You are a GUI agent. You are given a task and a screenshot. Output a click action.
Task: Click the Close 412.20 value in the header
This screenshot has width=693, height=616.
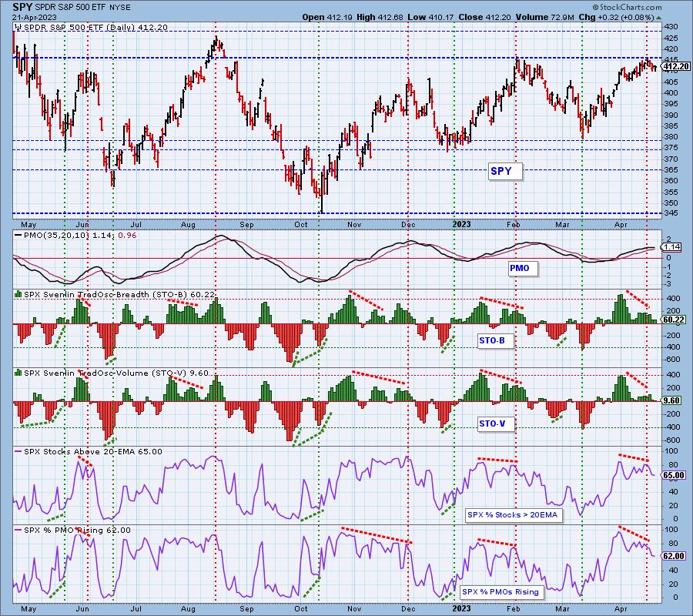tap(485, 17)
